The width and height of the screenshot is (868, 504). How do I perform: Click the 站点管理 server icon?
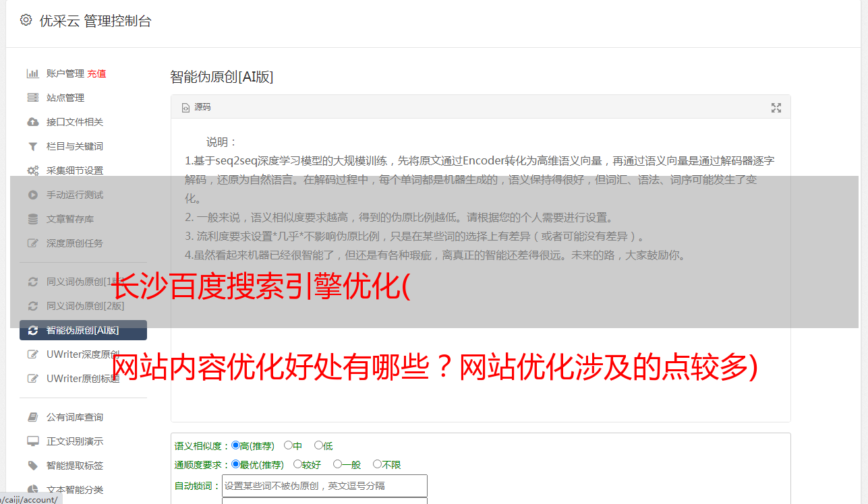(x=32, y=98)
